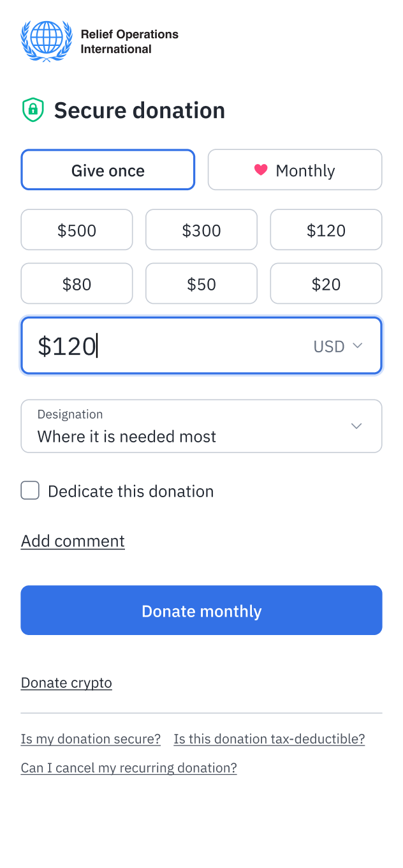Click the Add comment link
The height and width of the screenshot is (868, 403).
pos(73,541)
